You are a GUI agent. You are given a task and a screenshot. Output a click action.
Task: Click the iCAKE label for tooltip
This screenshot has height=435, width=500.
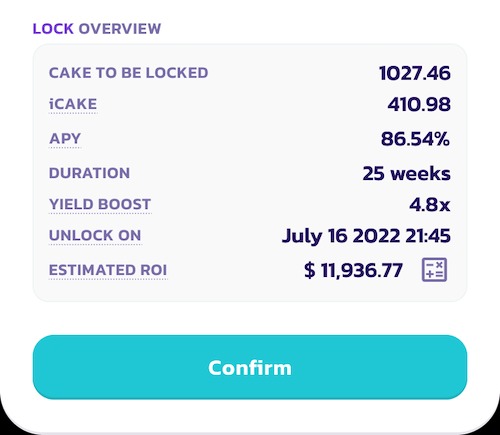[x=73, y=104]
